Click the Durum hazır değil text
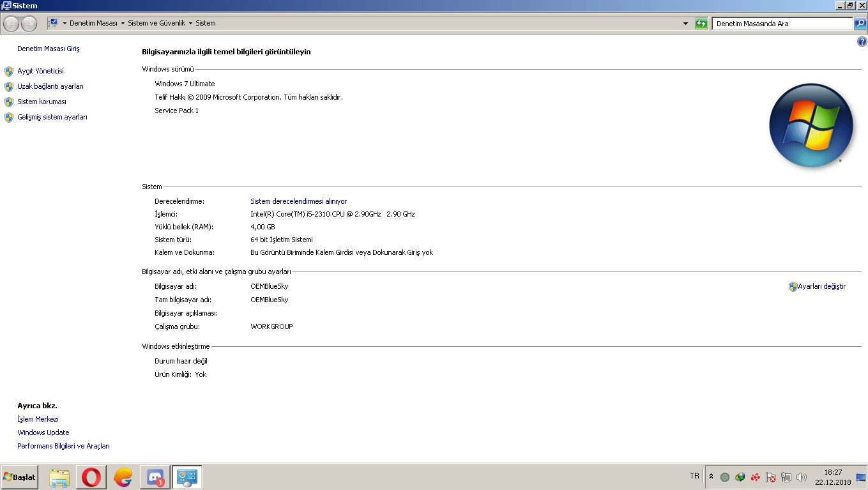 tap(181, 361)
